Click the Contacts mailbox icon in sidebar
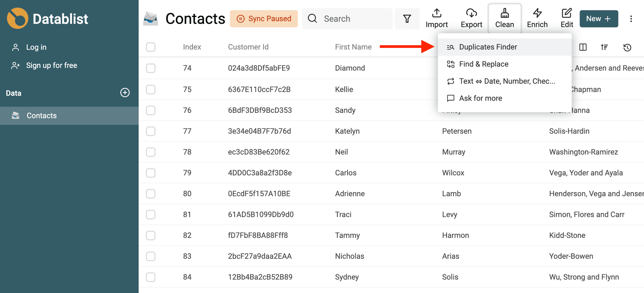Screen dimensions: 644x293 point(15,116)
